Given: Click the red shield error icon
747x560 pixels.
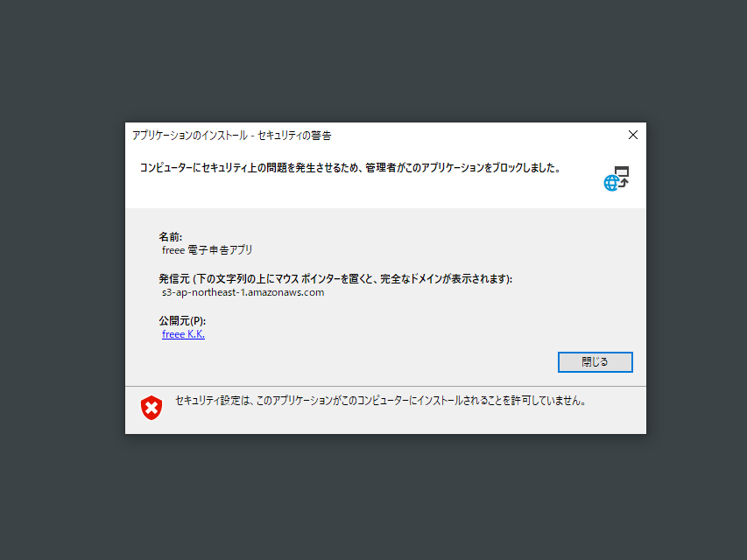Looking at the screenshot, I should point(152,408).
